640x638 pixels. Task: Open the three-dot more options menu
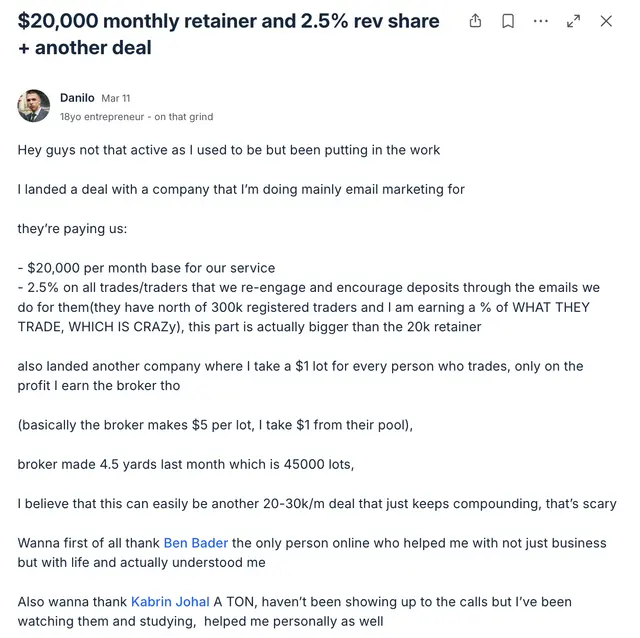541,21
